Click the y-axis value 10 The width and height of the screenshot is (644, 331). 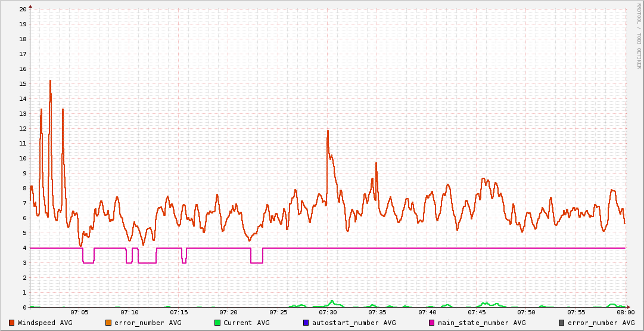coord(23,158)
